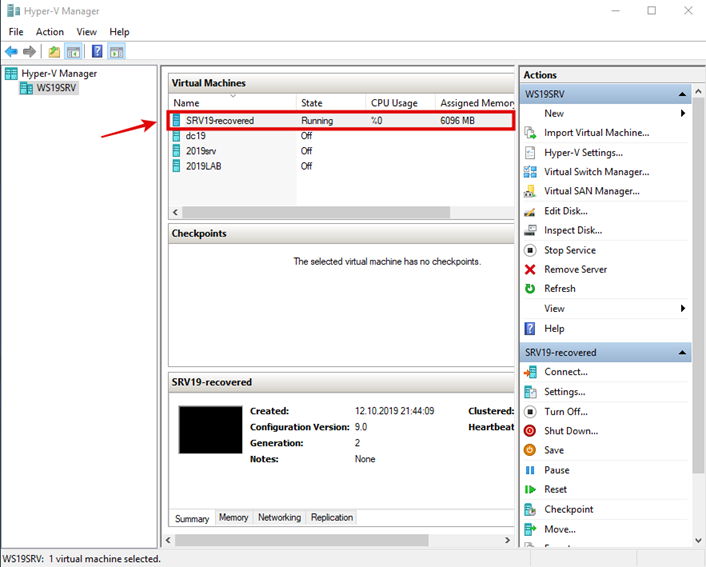Open the View menu in menu bar
Screen dimensions: 706x567
click(x=86, y=32)
